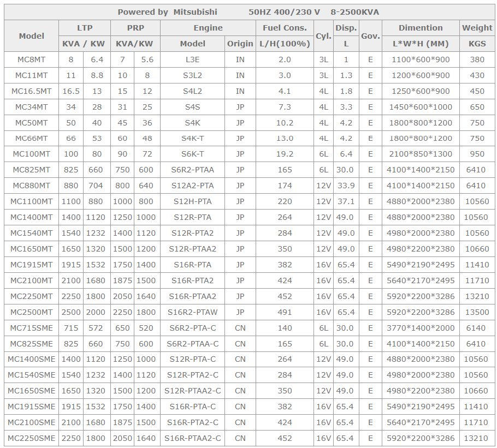Click the MC34MT model cell
This screenshot has width=497, height=448.
tap(32, 107)
